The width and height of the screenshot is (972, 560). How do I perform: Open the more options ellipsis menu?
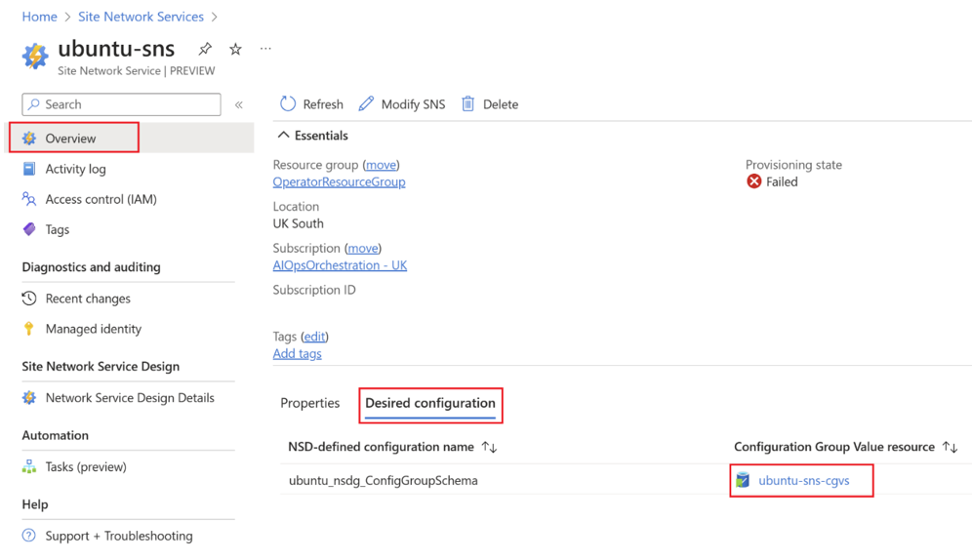pyautogui.click(x=265, y=49)
